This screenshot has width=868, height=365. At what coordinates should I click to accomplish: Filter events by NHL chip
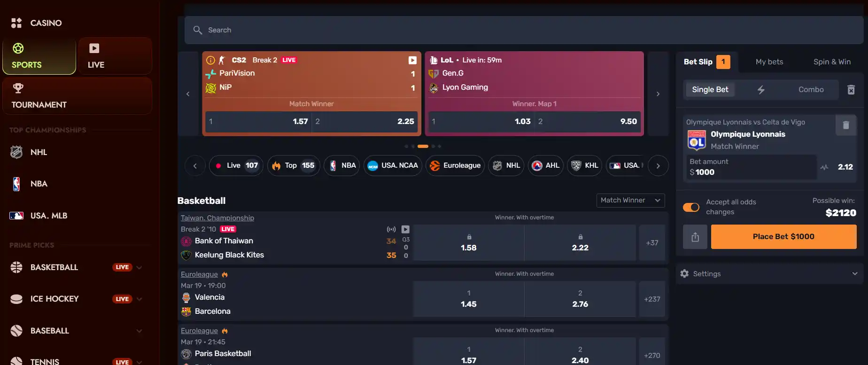[x=506, y=166]
